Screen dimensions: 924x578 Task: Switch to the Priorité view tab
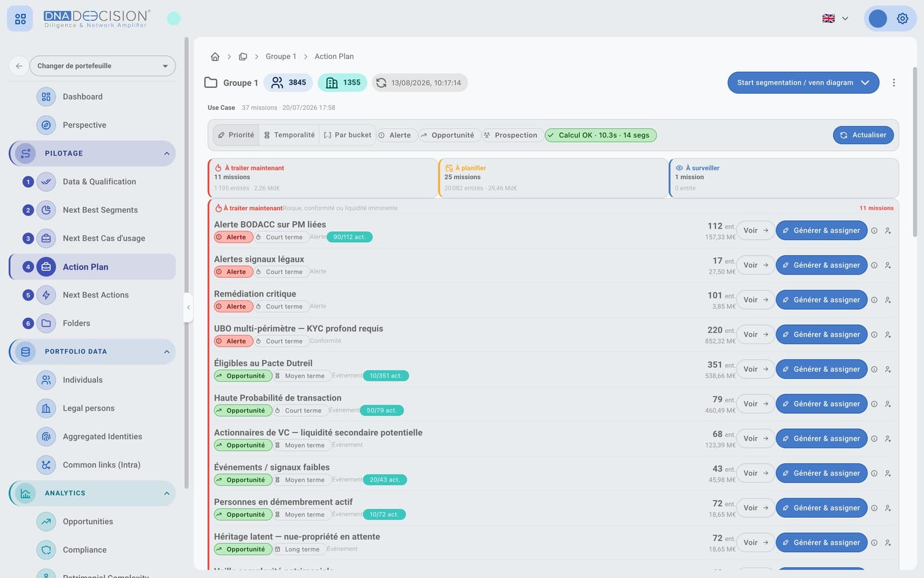pos(236,135)
